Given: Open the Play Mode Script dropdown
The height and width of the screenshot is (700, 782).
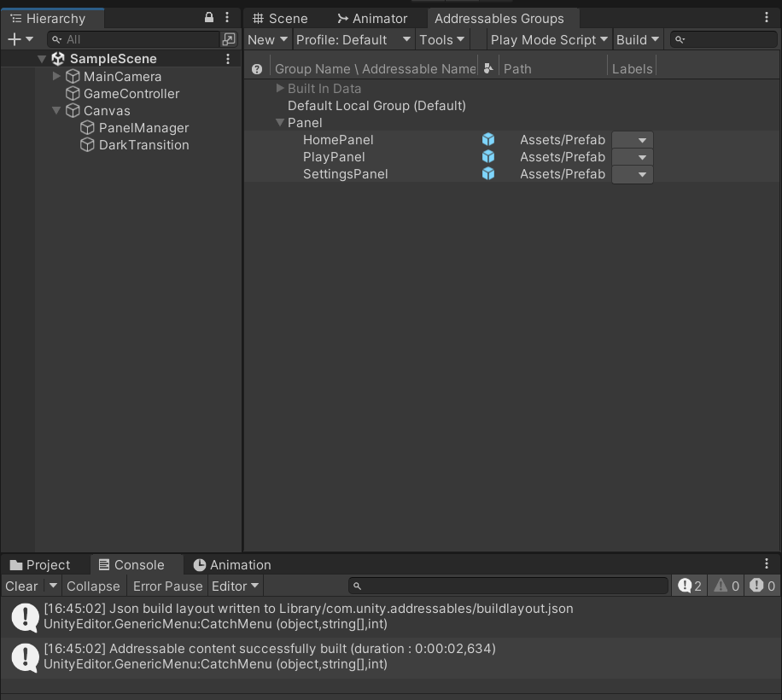Looking at the screenshot, I should pos(549,40).
